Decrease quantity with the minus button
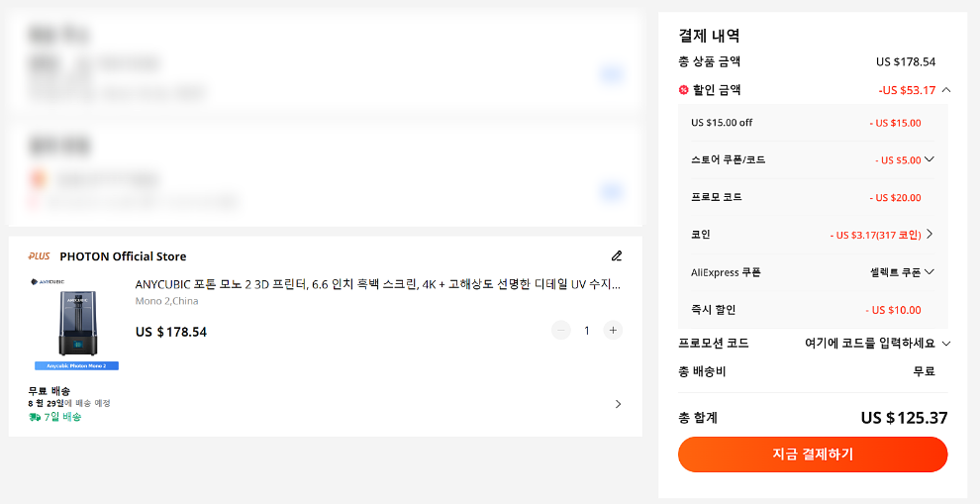Screen dimensions: 980x504 coord(561,331)
